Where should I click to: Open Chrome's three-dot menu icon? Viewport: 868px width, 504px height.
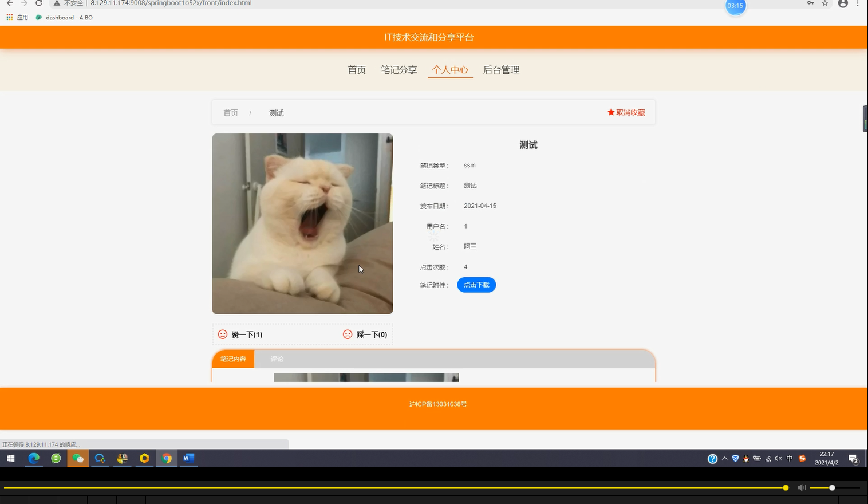[x=857, y=3]
